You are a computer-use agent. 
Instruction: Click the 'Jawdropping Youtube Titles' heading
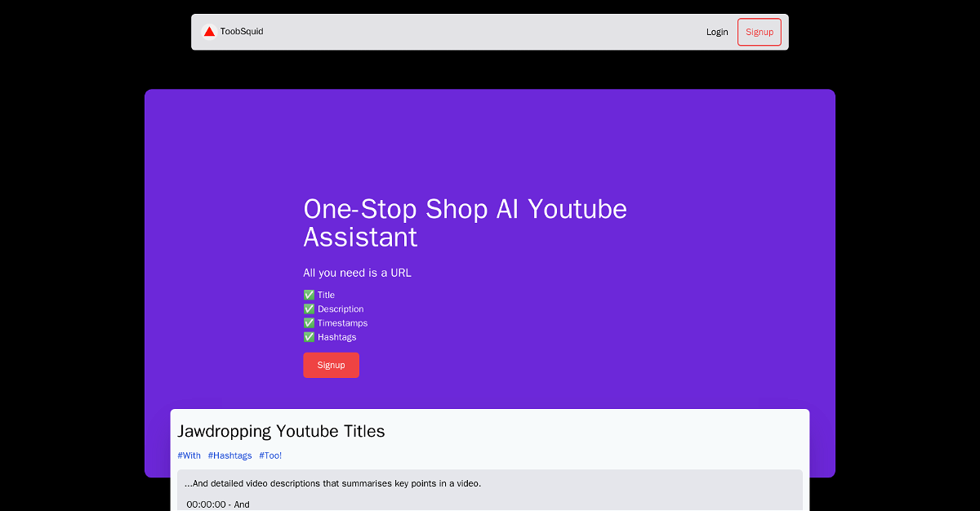(x=281, y=431)
